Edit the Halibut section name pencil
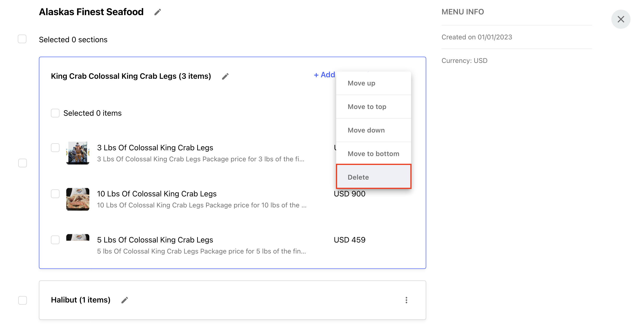 coord(124,300)
